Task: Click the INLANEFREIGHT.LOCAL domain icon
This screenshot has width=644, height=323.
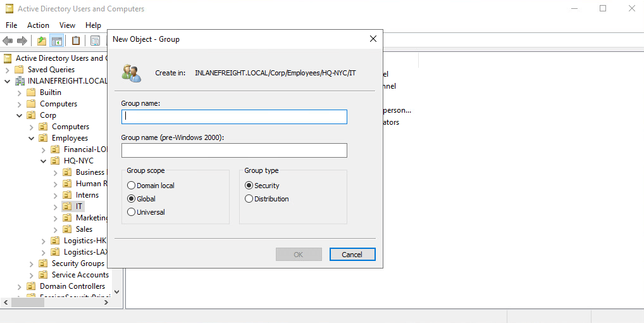Action: click(x=20, y=81)
